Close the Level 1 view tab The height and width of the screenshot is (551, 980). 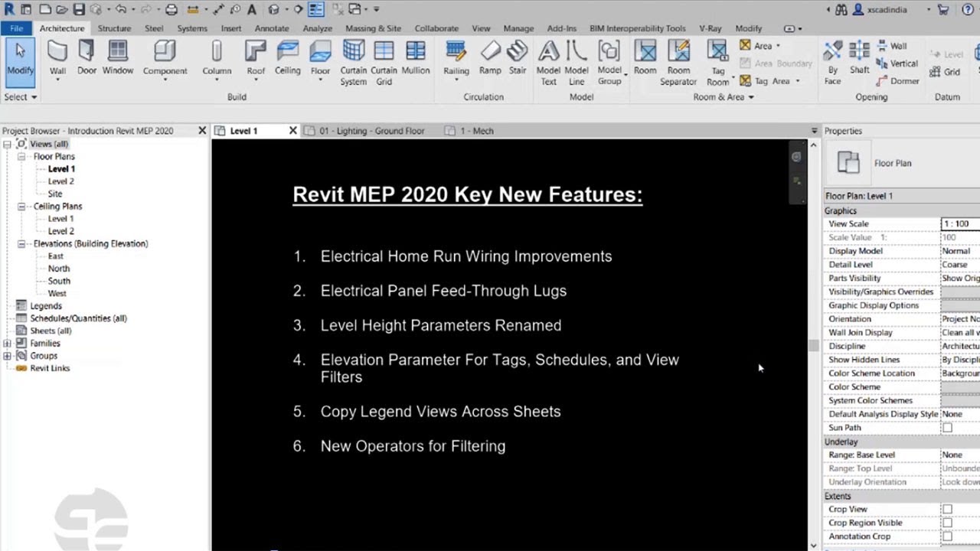(x=292, y=131)
